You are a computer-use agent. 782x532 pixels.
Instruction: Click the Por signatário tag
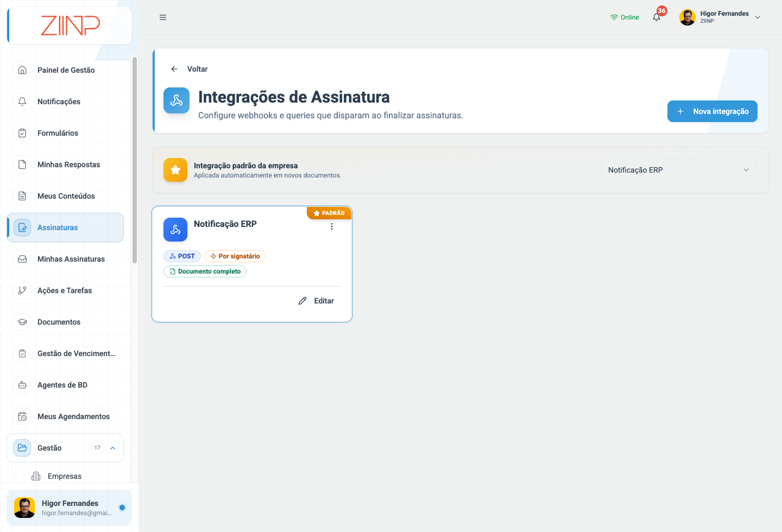pos(235,256)
